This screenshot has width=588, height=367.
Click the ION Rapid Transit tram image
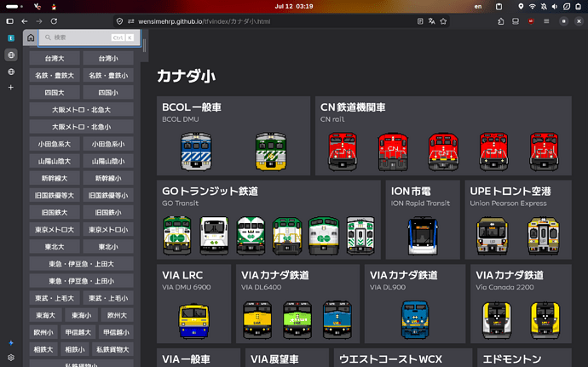(x=423, y=235)
